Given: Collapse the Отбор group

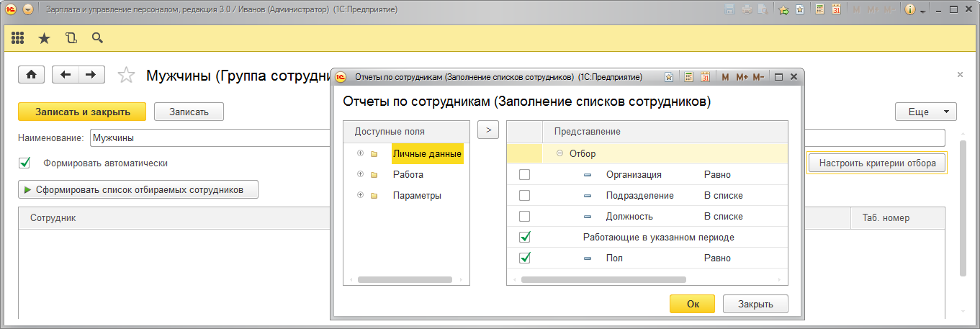Looking at the screenshot, I should click(x=559, y=153).
